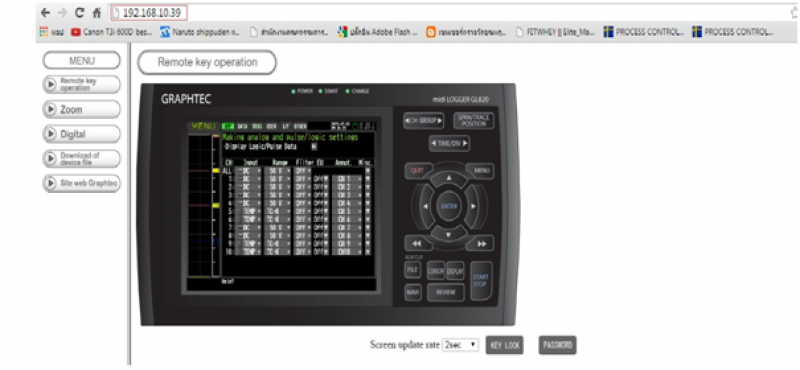800x370 pixels.
Task: Click the DISPLAY key on the keypad
Action: coord(455,271)
